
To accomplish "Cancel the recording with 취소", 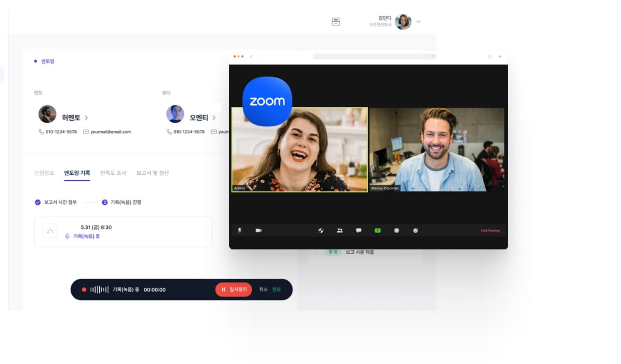I will point(263,290).
